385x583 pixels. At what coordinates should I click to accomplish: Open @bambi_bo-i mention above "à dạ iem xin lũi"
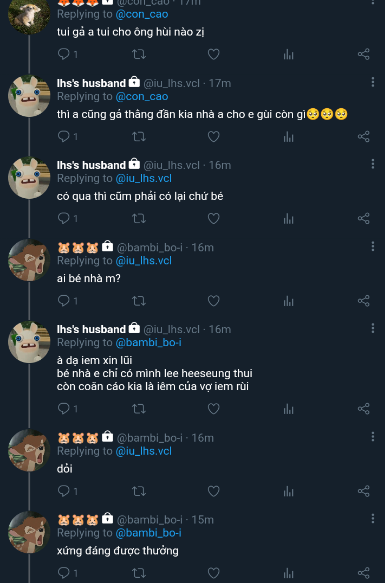click(148, 342)
